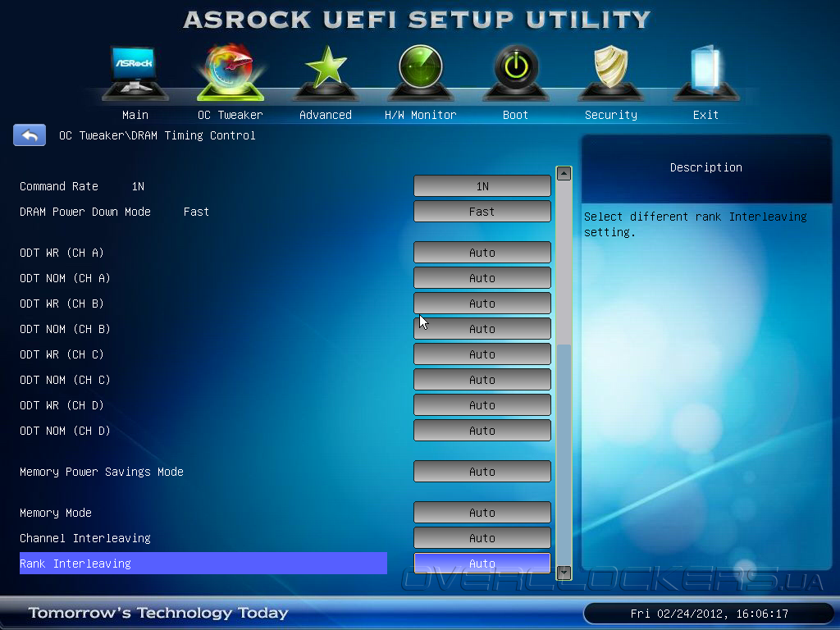Click the current Command Rate value 1N
The height and width of the screenshot is (630, 840).
click(138, 186)
